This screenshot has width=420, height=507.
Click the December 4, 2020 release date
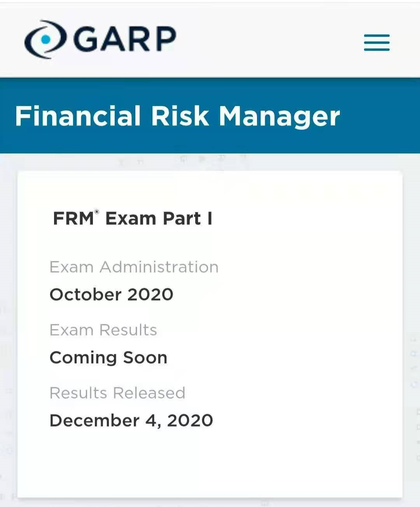click(131, 420)
